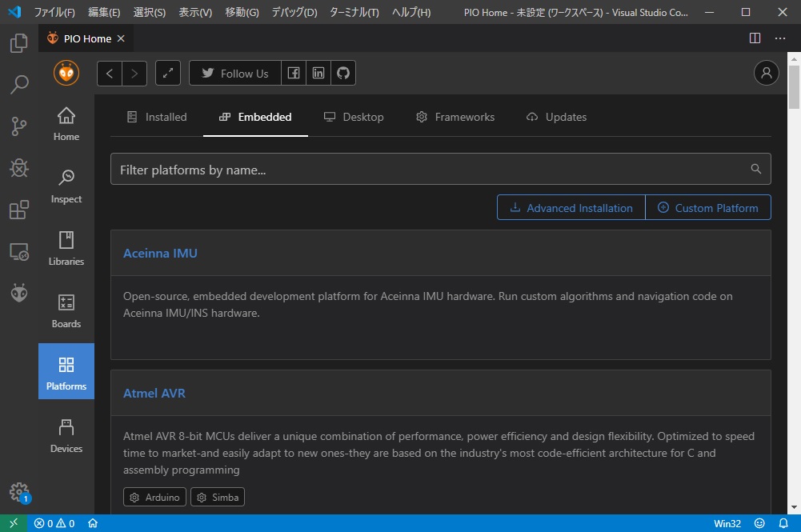Open Inspect in PIO sidebar
Screen dimensions: 801x532
pyautogui.click(x=66, y=187)
